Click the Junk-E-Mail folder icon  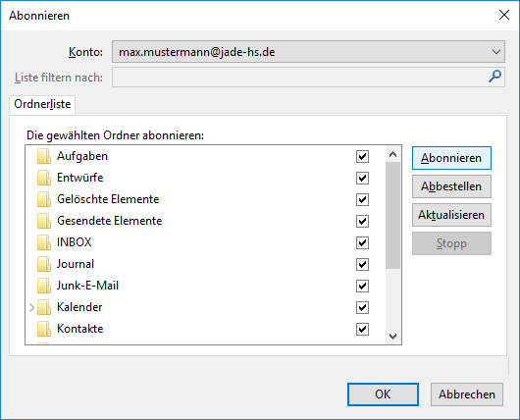(44, 286)
